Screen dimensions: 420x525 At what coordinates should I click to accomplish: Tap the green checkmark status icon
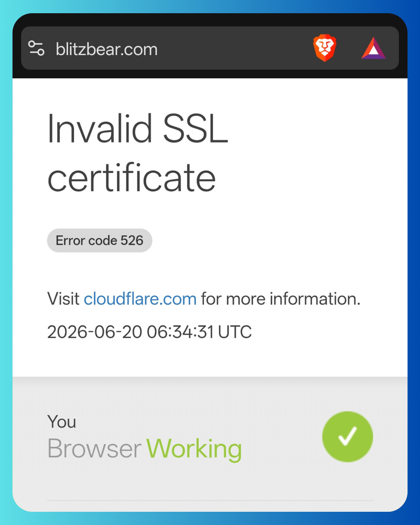click(x=347, y=437)
